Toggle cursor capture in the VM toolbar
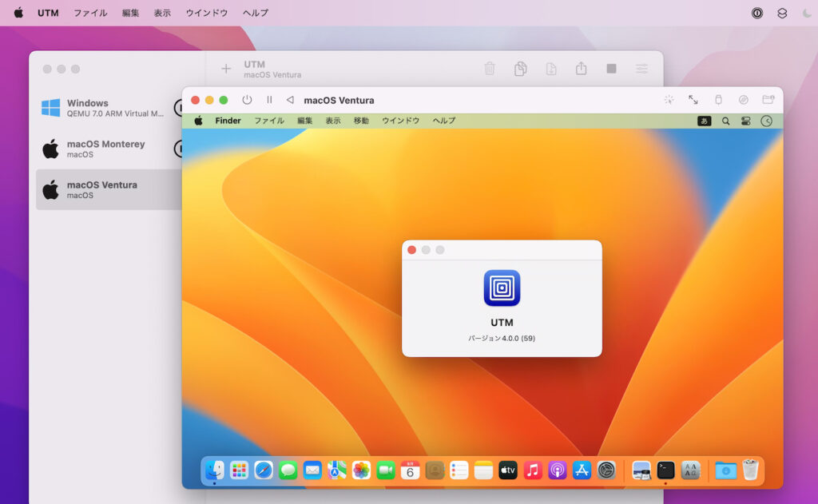 click(x=669, y=100)
